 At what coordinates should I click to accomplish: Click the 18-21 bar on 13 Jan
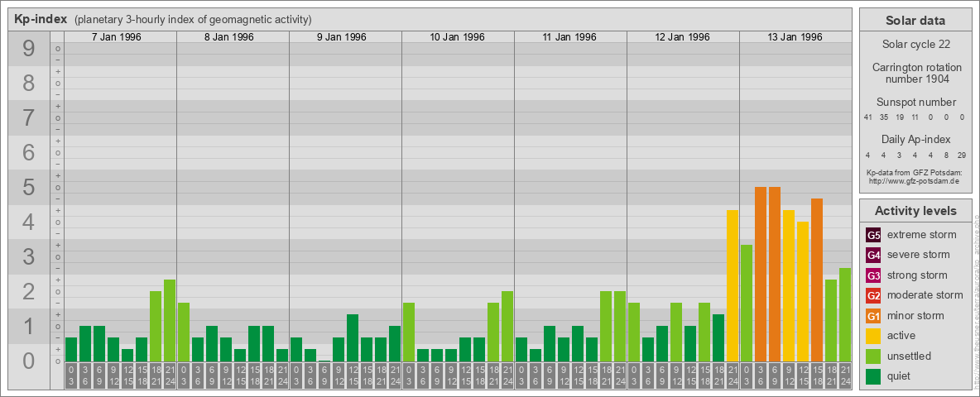831,320
